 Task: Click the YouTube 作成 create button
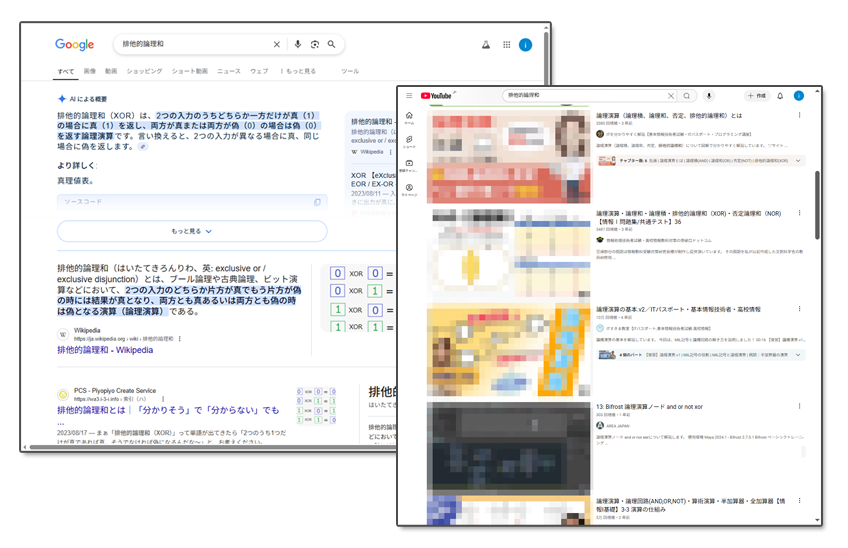757,96
